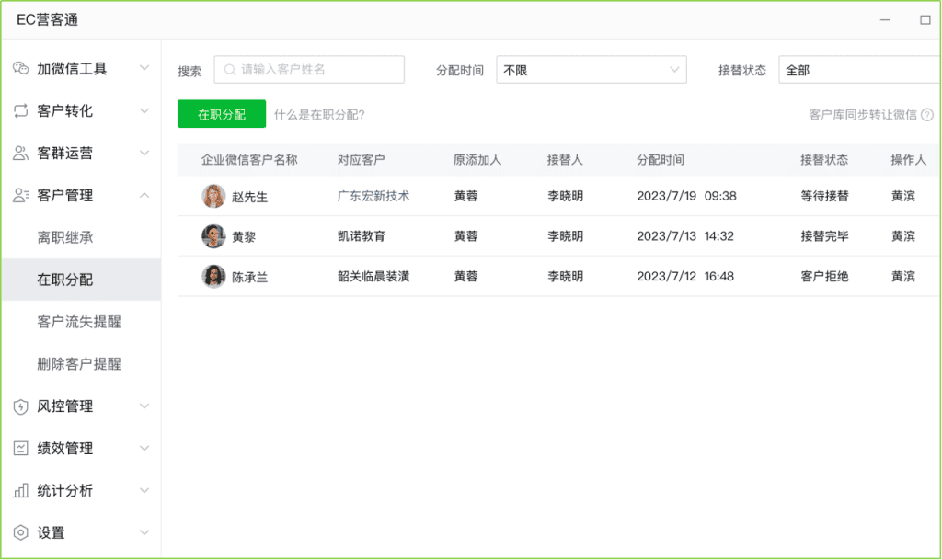
Task: Collapse the 客户管理 menu section chevron
Action: [x=144, y=195]
